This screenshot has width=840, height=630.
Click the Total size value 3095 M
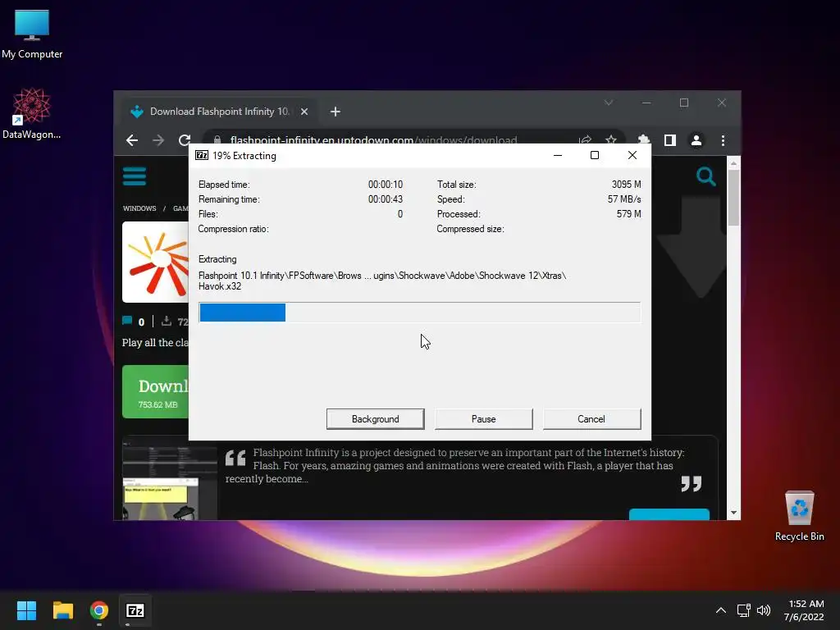626,185
